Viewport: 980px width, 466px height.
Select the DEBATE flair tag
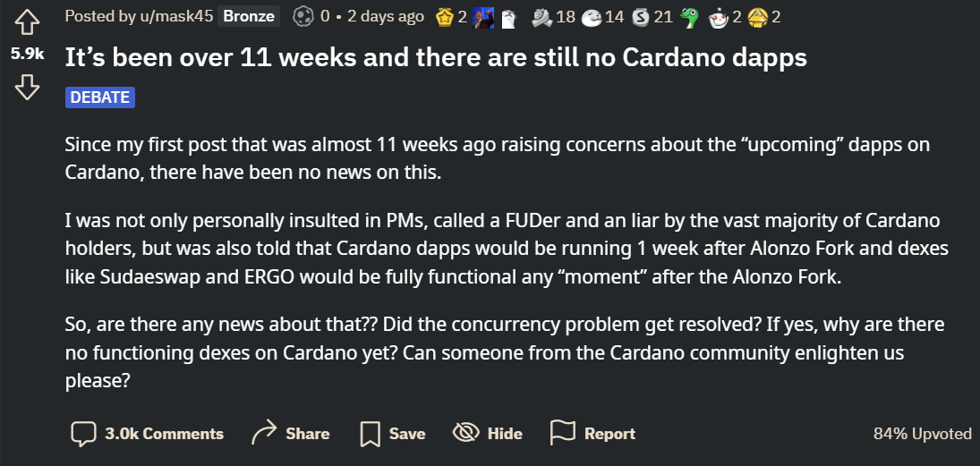pyautogui.click(x=99, y=97)
